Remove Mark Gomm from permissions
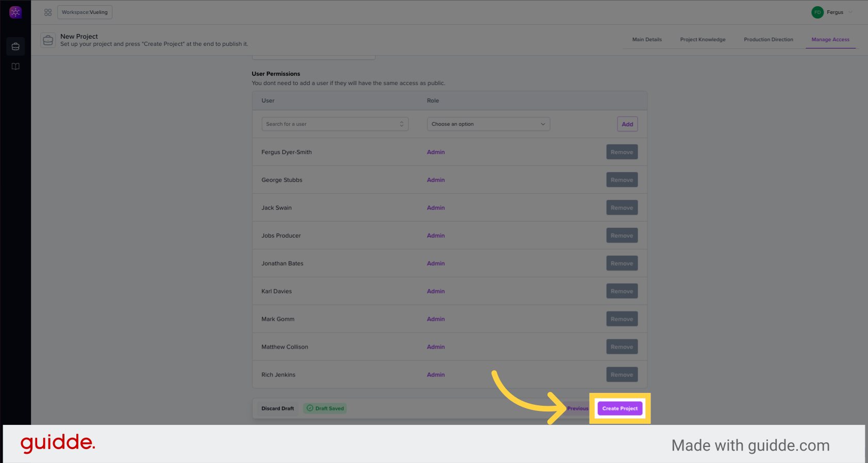 pos(622,319)
